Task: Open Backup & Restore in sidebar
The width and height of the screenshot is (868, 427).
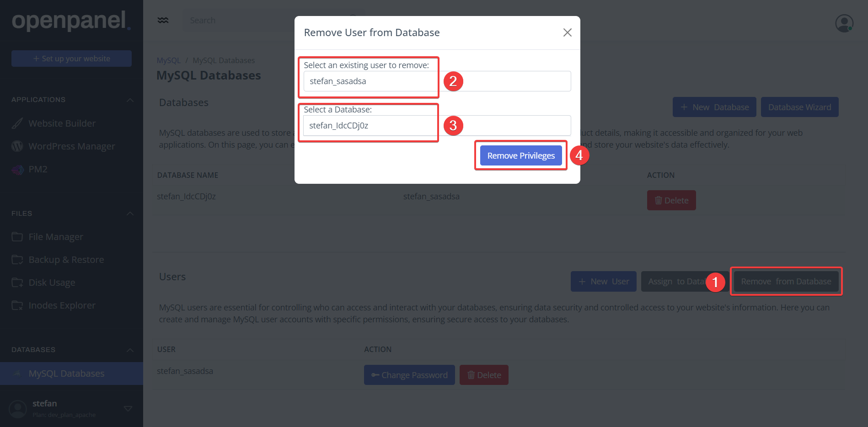Action: coord(66,260)
